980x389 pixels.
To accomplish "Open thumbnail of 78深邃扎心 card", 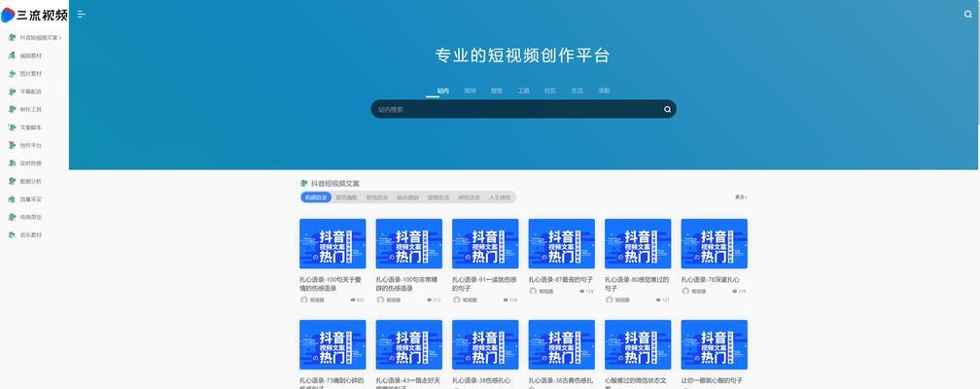I will tap(715, 244).
